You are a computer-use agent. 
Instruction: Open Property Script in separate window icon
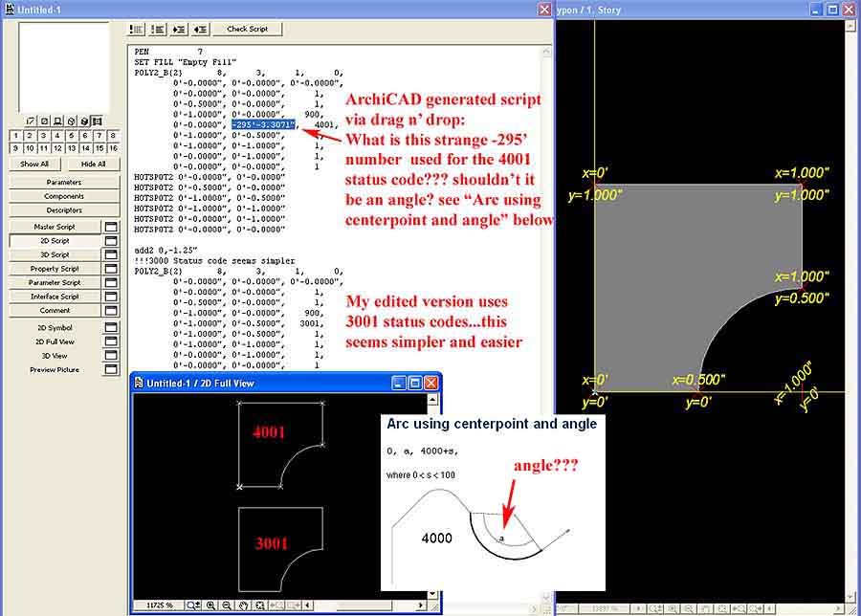coord(111,269)
